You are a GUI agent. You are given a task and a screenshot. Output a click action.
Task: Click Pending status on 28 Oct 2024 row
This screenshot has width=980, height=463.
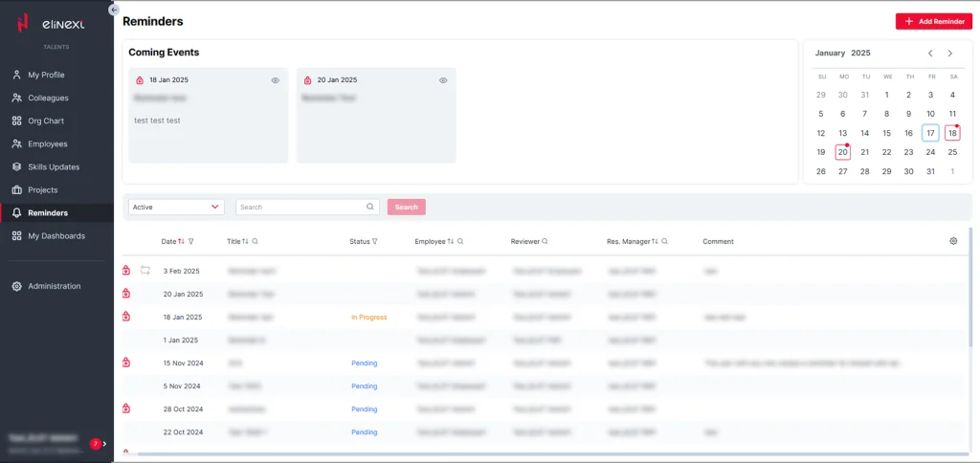tap(365, 409)
